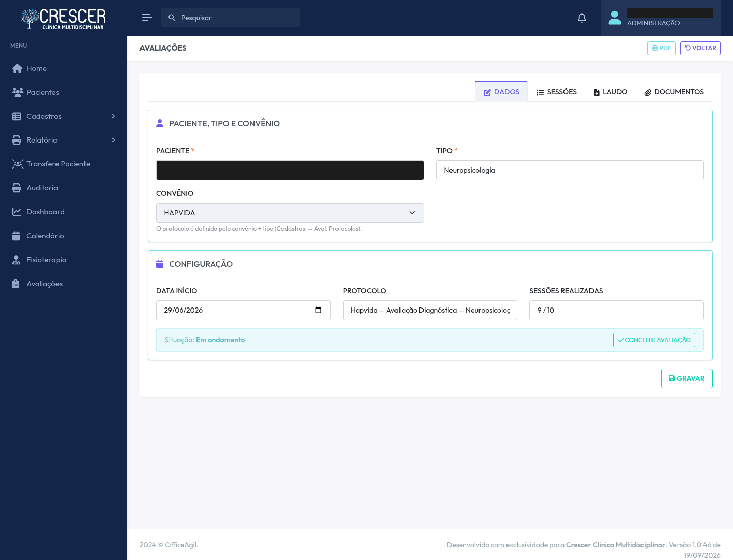Open the Laudo tab
Screen dimensions: 733x560
pos(610,92)
